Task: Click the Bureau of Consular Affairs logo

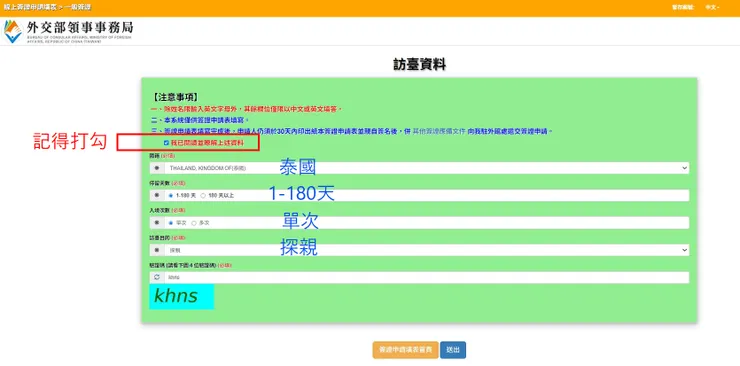Action: pyautogui.click(x=68, y=32)
